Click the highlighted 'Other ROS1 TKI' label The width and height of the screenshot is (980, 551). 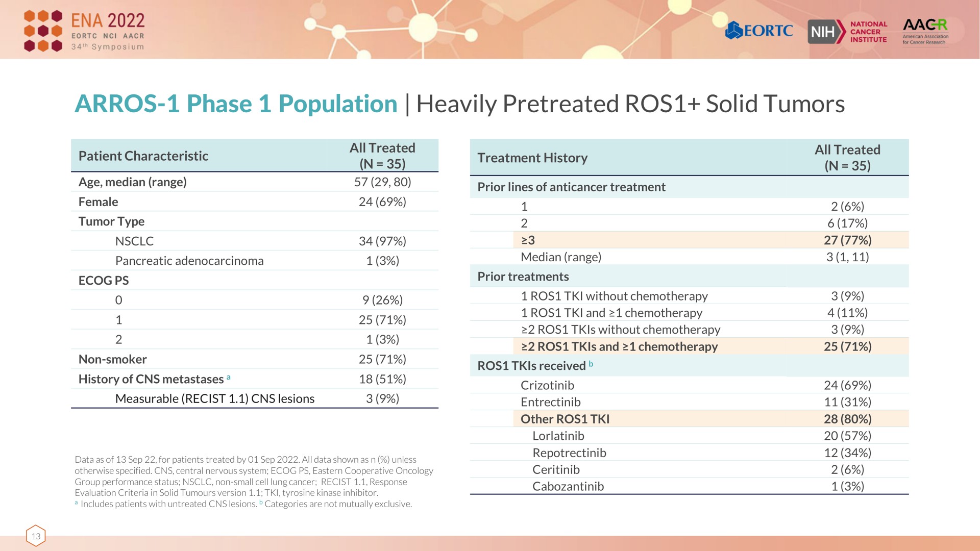click(x=565, y=419)
